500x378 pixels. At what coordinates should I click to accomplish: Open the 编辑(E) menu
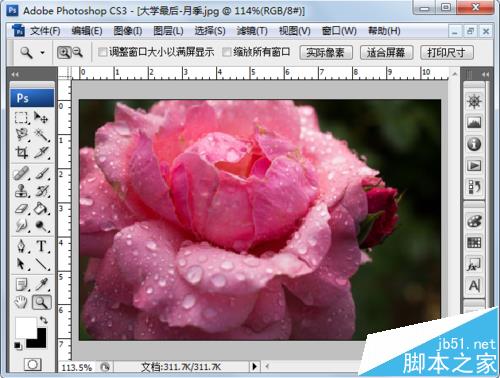click(87, 31)
